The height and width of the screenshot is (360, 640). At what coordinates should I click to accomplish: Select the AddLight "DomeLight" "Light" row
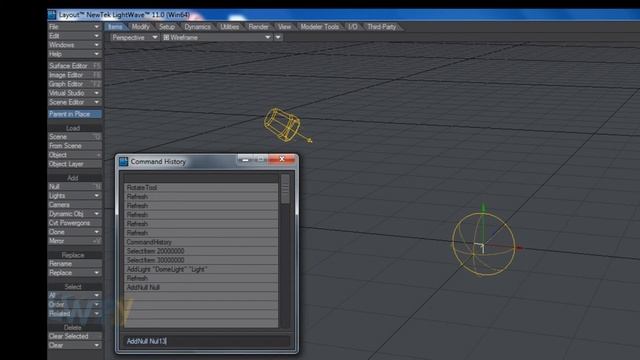(201, 269)
